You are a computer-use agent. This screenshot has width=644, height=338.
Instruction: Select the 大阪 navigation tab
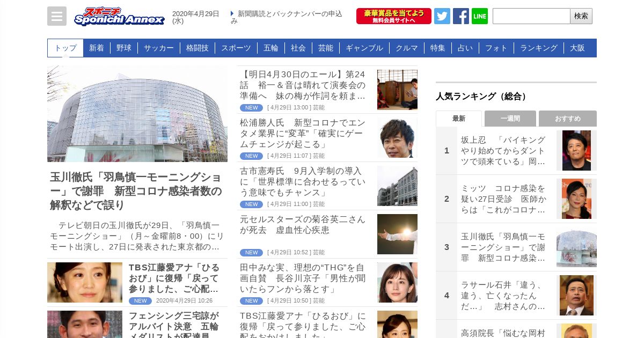577,48
